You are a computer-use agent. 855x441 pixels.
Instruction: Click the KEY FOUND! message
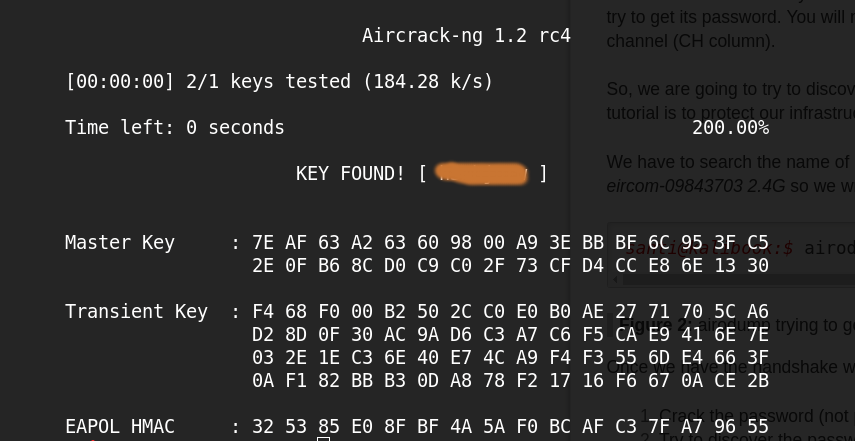(x=351, y=173)
